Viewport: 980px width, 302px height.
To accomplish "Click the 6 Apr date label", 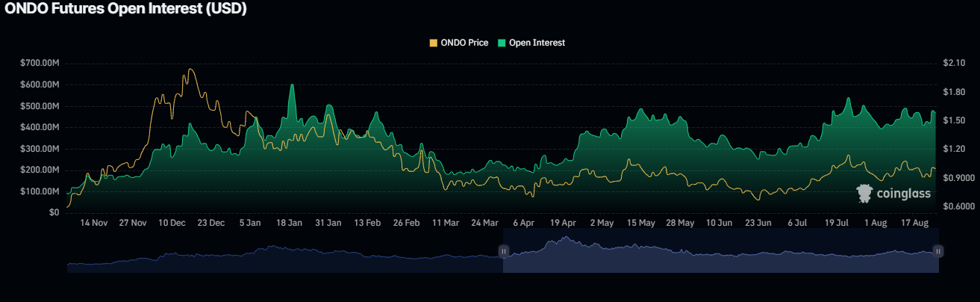I will pos(523,223).
